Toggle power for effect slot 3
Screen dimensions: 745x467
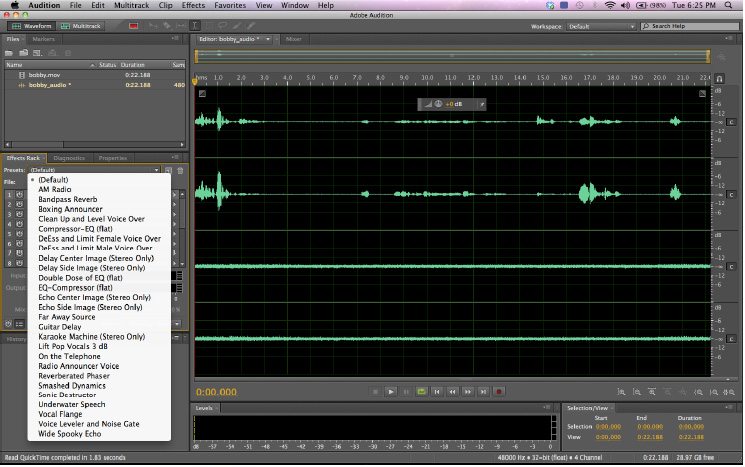(x=19, y=214)
